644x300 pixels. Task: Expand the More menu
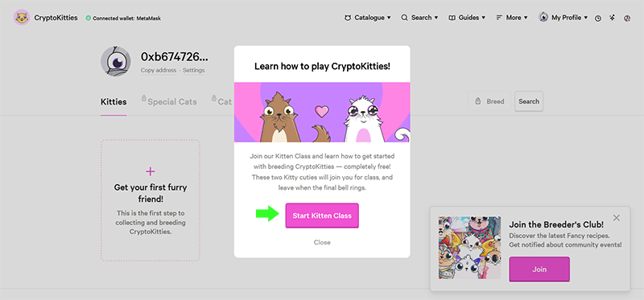(512, 18)
